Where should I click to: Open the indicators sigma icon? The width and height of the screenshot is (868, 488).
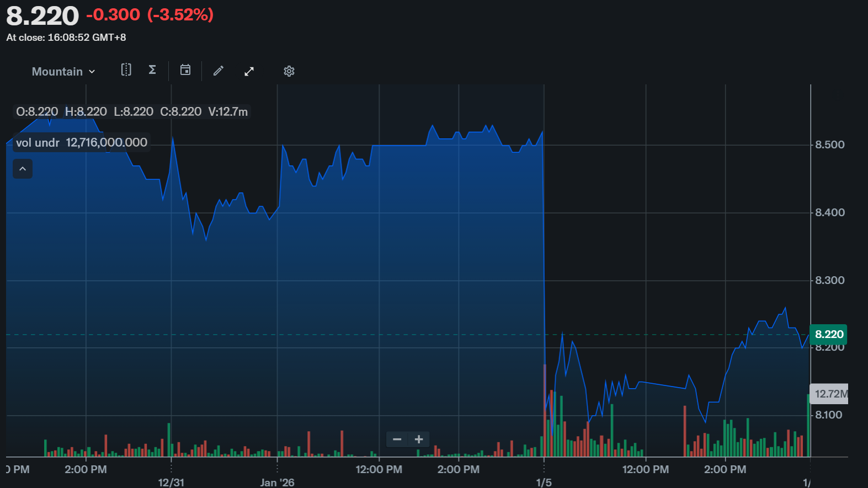point(152,70)
